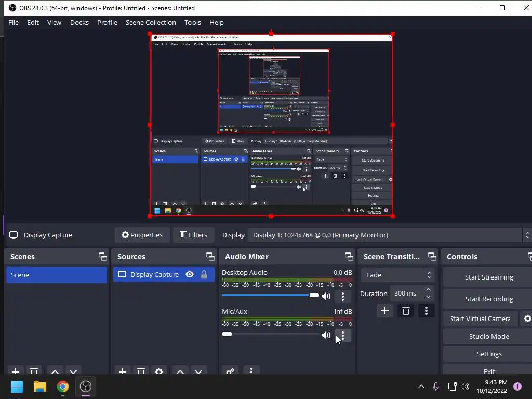Pop out the Audio Mixer dock

(349, 257)
